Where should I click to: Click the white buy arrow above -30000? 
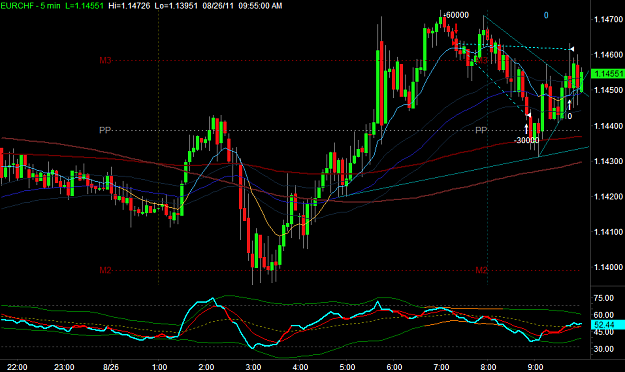pyautogui.click(x=526, y=128)
